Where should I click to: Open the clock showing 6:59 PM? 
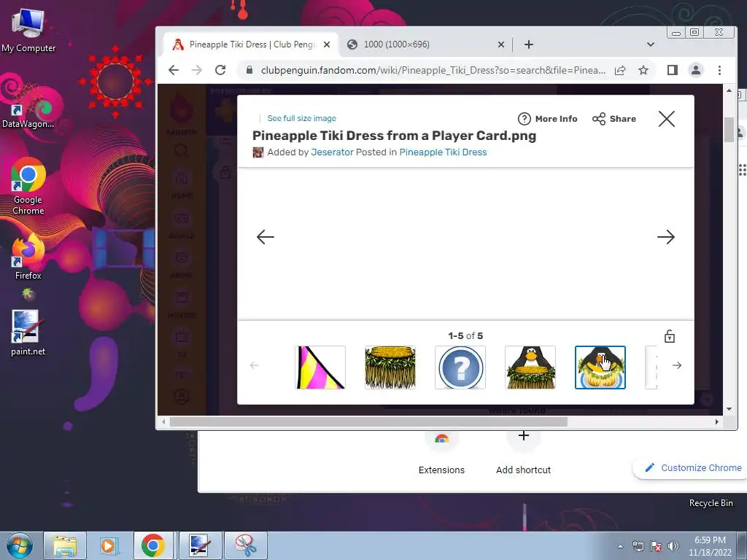pyautogui.click(x=710, y=546)
